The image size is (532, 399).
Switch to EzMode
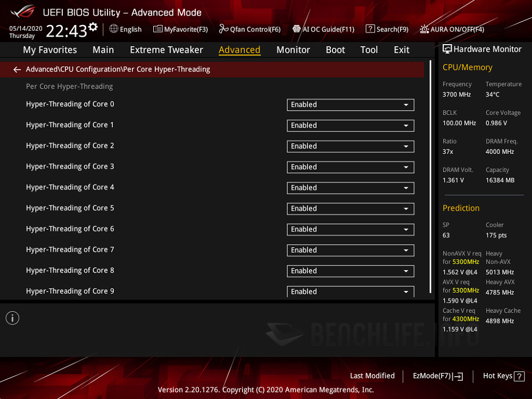pyautogui.click(x=437, y=376)
